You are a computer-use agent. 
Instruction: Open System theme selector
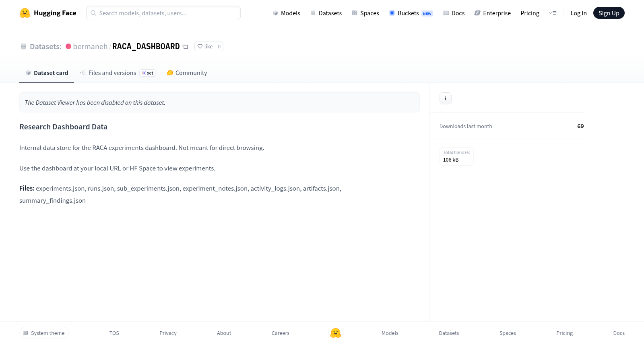(44, 333)
